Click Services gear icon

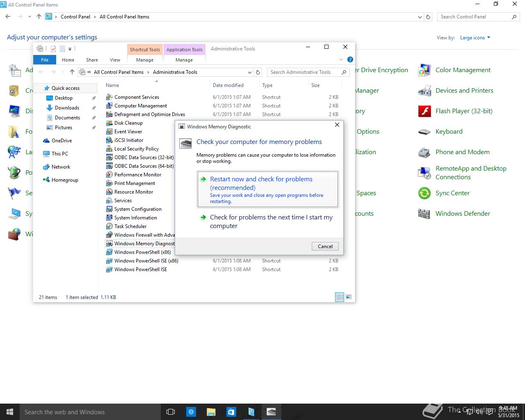[109, 201]
